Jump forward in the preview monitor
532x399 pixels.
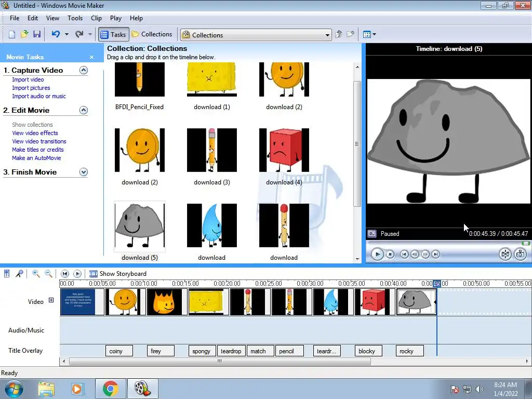click(436, 254)
